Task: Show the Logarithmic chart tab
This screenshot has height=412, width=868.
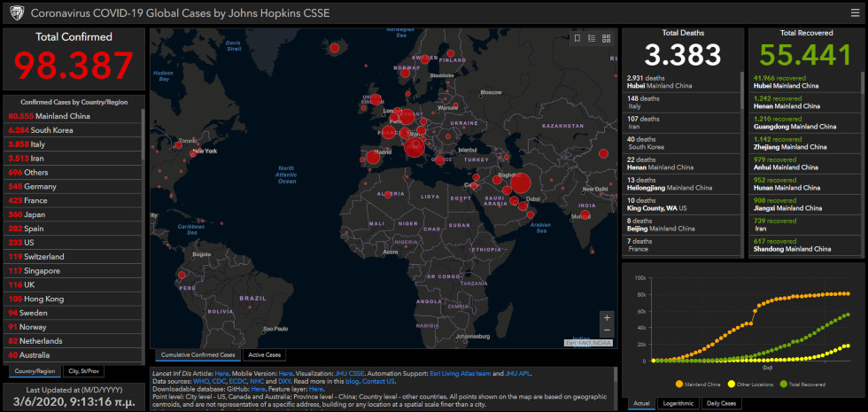Action: (678, 404)
